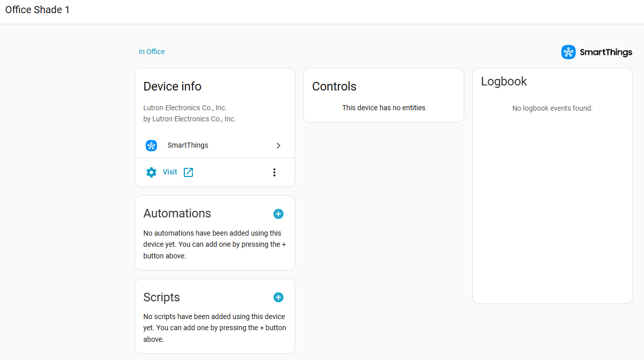The width and height of the screenshot is (644, 360).
Task: Click the external-link icon beside Visit
Action: [x=188, y=172]
